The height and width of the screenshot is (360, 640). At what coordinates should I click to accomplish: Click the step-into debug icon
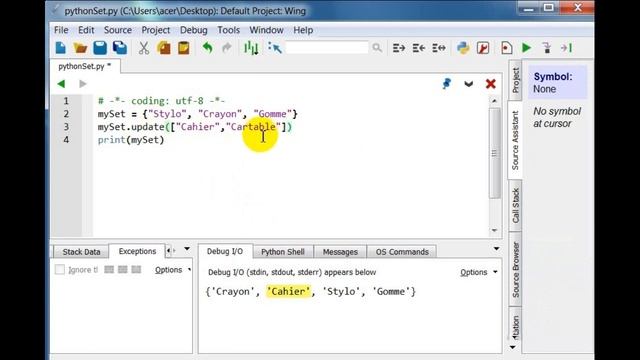pos(547,48)
